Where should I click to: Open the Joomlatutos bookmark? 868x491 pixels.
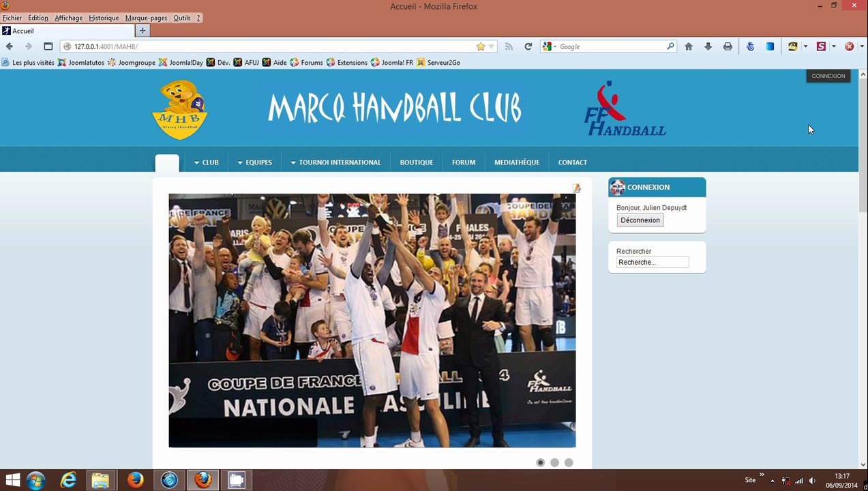tap(81, 62)
